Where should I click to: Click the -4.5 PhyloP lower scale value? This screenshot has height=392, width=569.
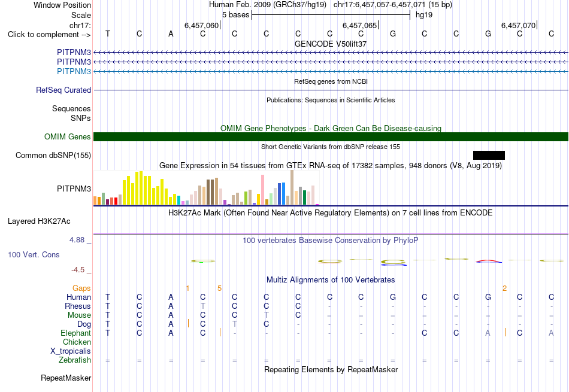(x=78, y=270)
